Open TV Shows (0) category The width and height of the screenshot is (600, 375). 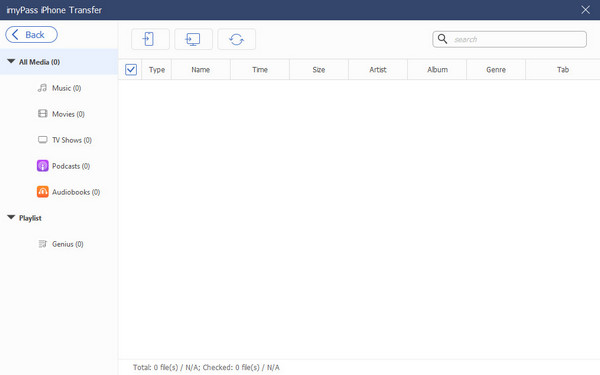(72, 140)
